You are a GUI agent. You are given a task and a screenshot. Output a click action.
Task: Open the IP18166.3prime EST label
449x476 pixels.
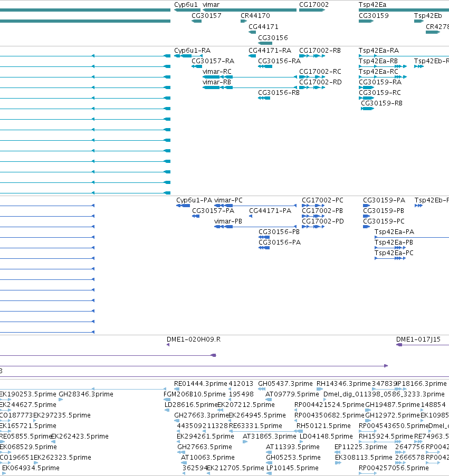[x=422, y=384]
